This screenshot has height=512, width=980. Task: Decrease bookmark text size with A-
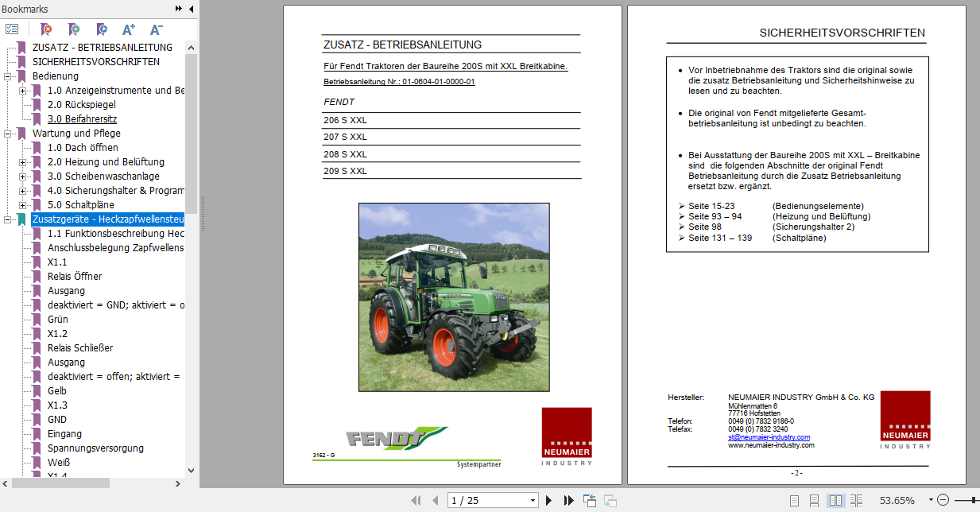pos(156,29)
